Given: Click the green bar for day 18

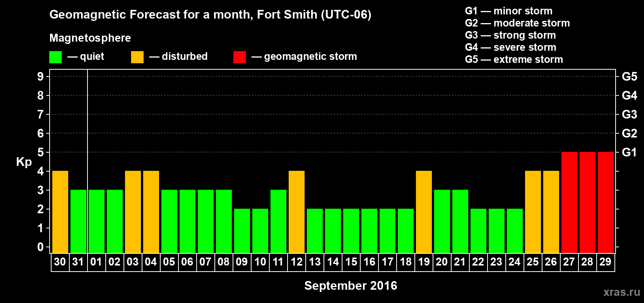Looking at the screenshot, I should click(406, 231).
